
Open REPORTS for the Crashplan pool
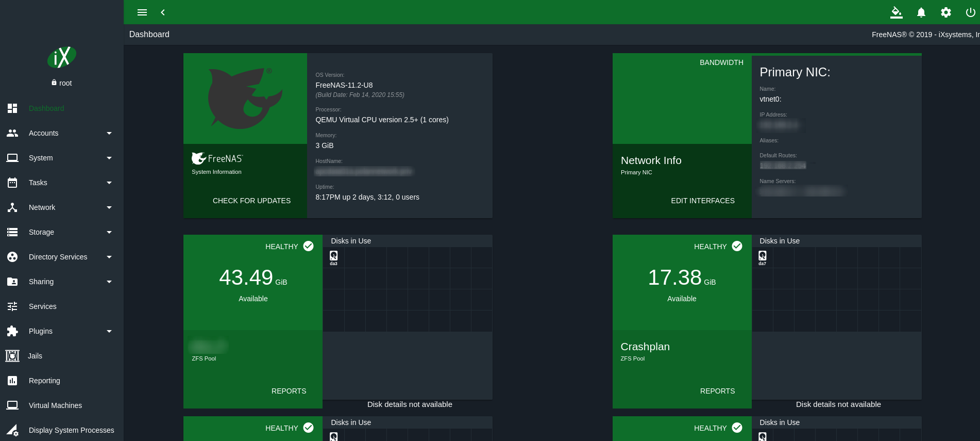[x=717, y=391]
